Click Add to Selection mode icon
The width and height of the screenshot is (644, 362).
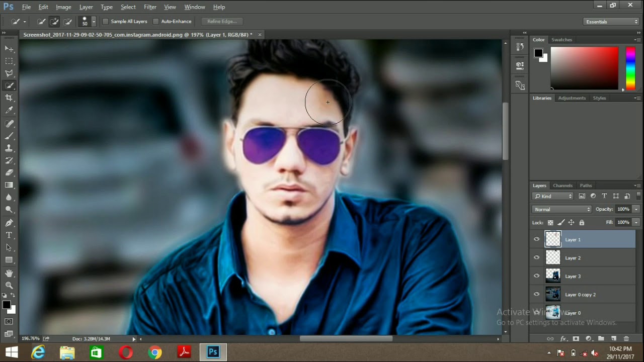pyautogui.click(x=54, y=22)
